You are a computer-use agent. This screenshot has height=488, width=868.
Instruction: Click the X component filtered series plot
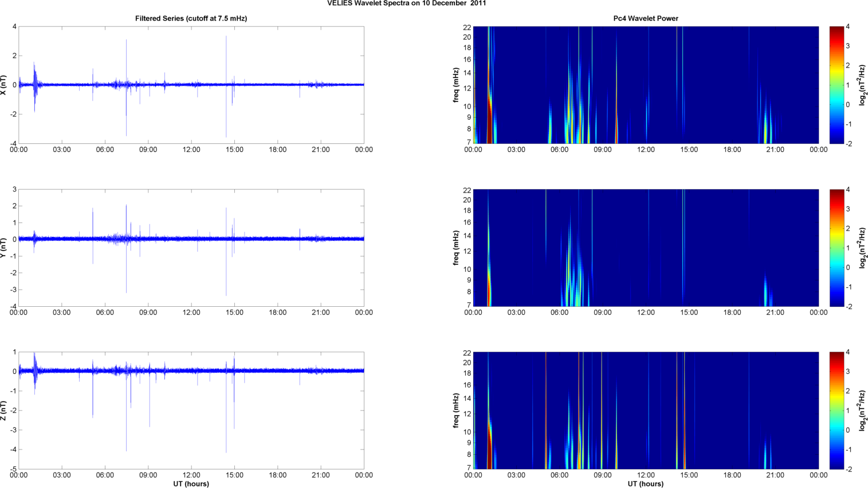191,85
